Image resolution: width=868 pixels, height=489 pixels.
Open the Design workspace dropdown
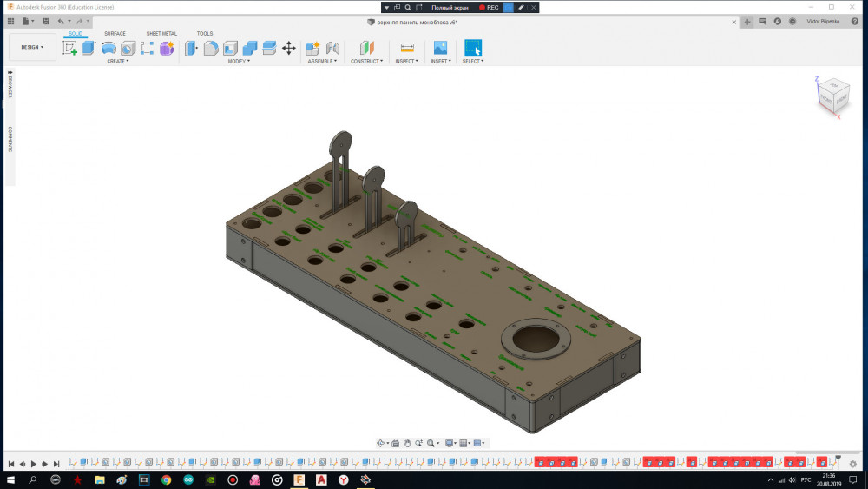pyautogui.click(x=32, y=47)
